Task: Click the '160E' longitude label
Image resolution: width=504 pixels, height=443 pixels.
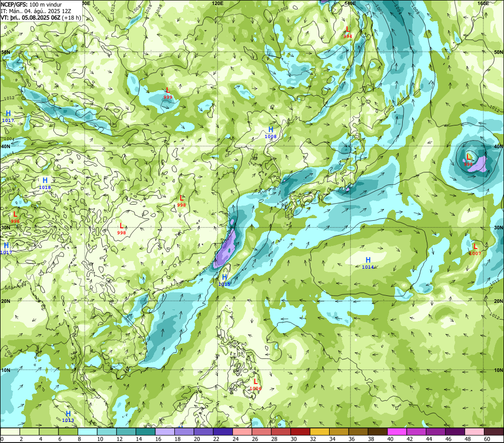Action: click(x=483, y=3)
